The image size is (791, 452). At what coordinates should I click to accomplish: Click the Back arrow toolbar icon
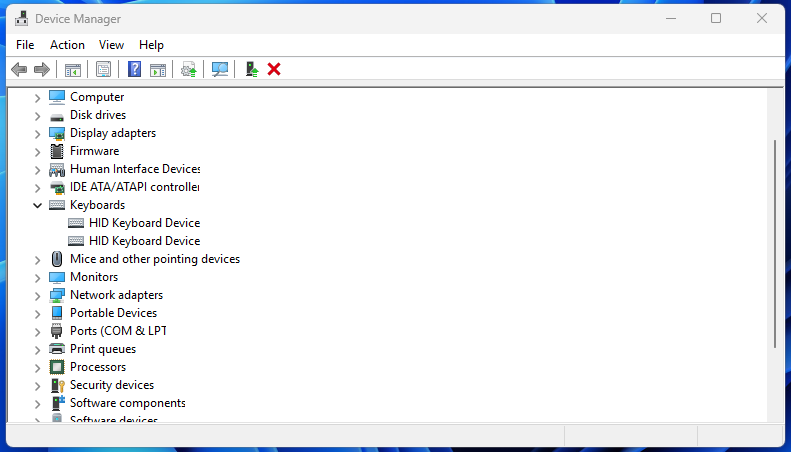[18, 69]
